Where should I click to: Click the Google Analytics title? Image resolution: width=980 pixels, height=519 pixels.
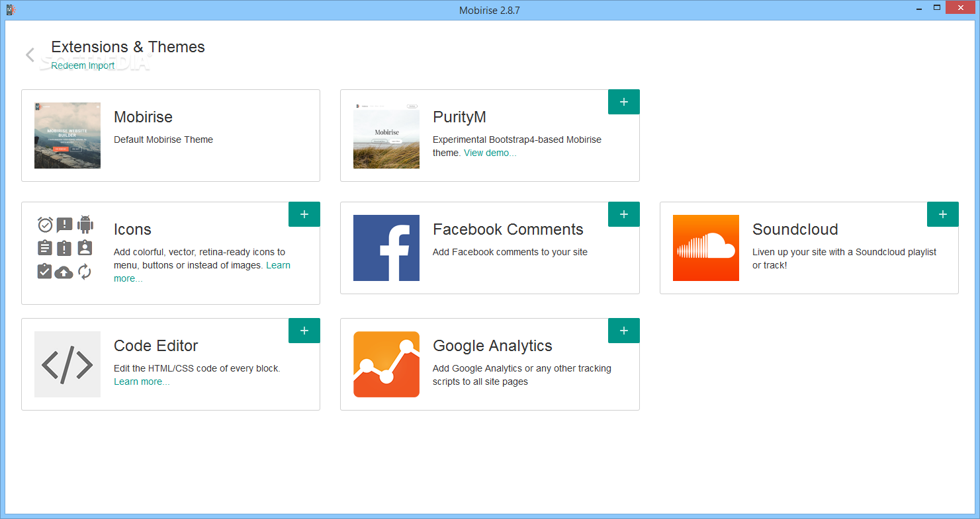[492, 346]
